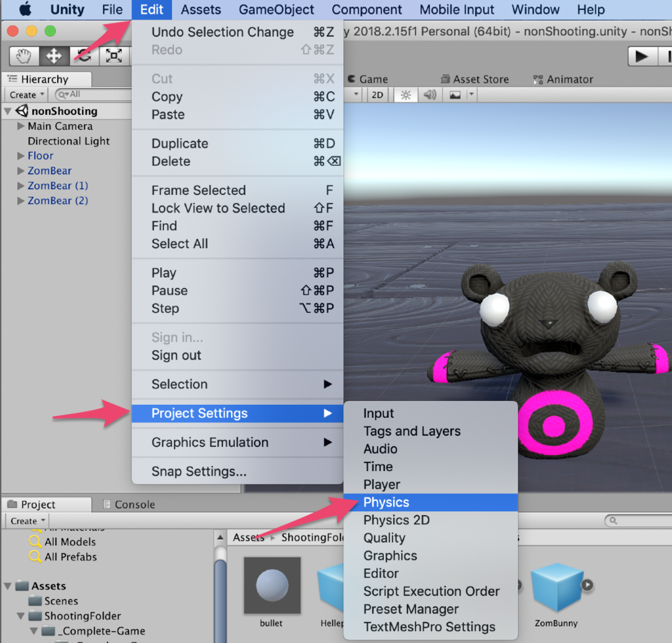Select Audio in Project Settings submenu
The height and width of the screenshot is (643, 672).
pos(430,449)
